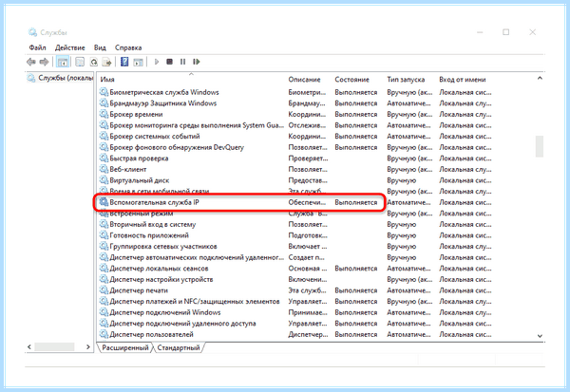The height and width of the screenshot is (392, 570).
Task: Click gear icon of Вторичный вход в систему
Action: (x=104, y=224)
